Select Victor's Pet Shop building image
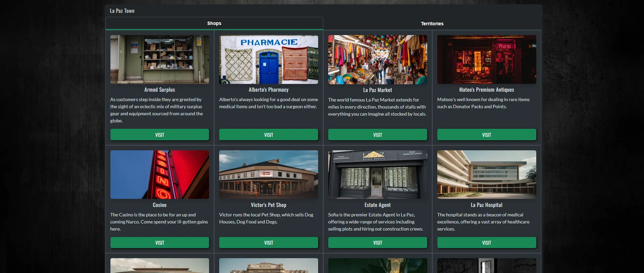This screenshot has width=644, height=273. click(x=268, y=175)
